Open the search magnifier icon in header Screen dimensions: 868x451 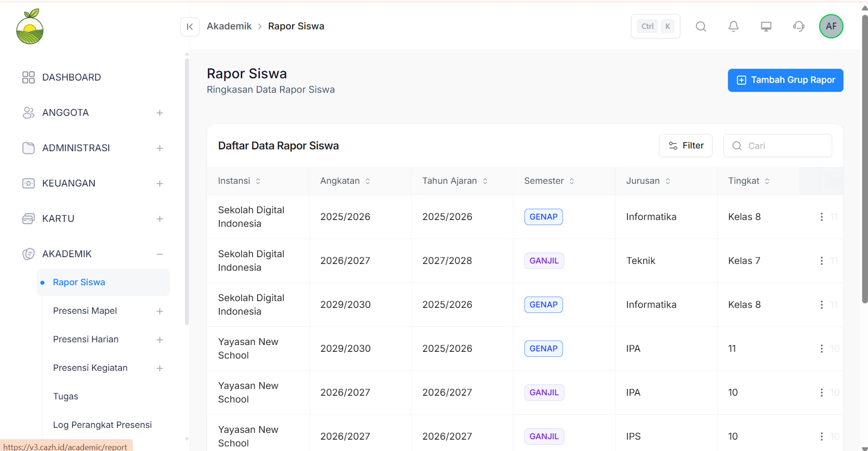(x=701, y=26)
